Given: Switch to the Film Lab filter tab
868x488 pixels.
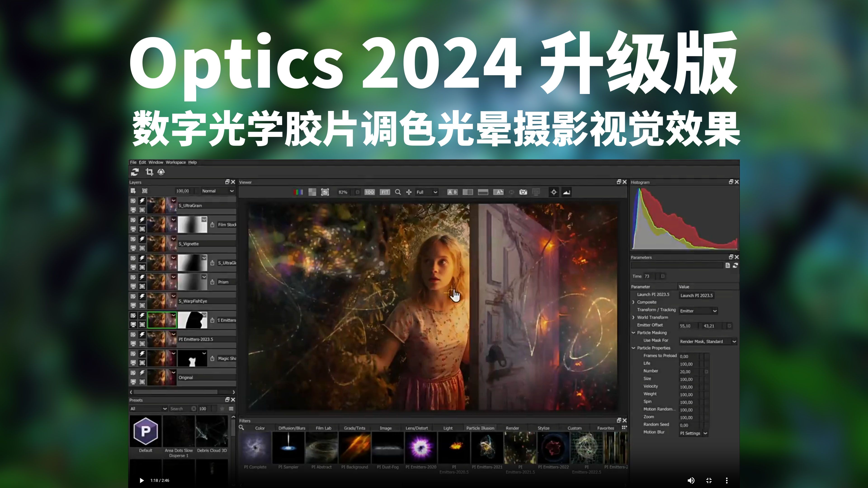Looking at the screenshot, I should pyautogui.click(x=323, y=428).
